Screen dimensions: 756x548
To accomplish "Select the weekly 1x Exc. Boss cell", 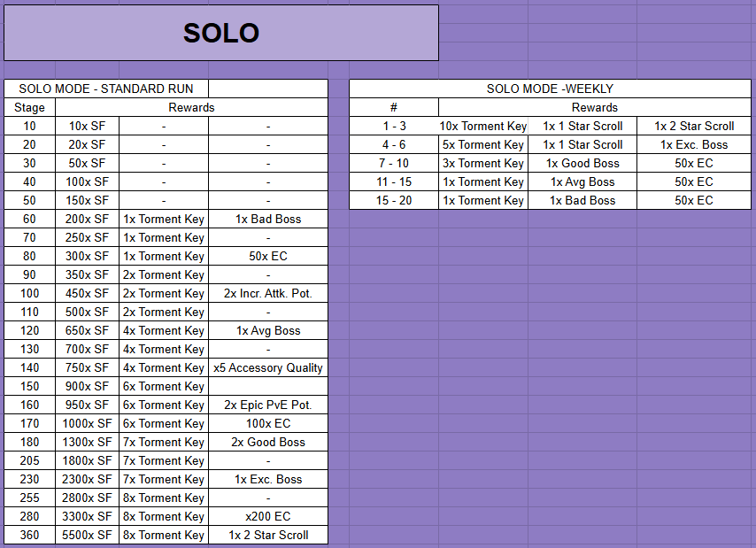I will (694, 144).
